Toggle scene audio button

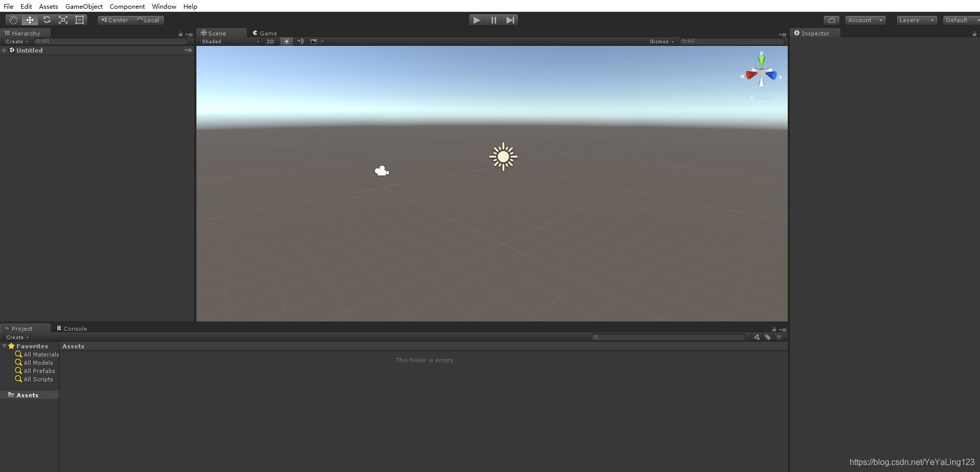pos(300,41)
